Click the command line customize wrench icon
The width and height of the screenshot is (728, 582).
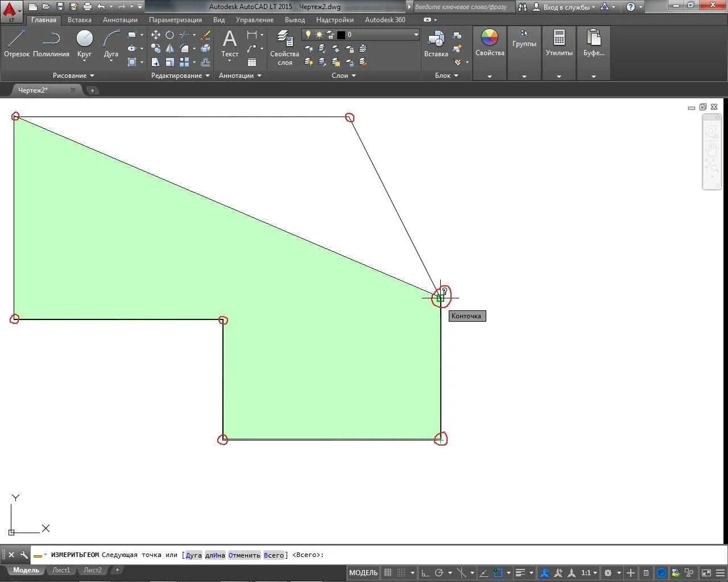pyautogui.click(x=24, y=555)
